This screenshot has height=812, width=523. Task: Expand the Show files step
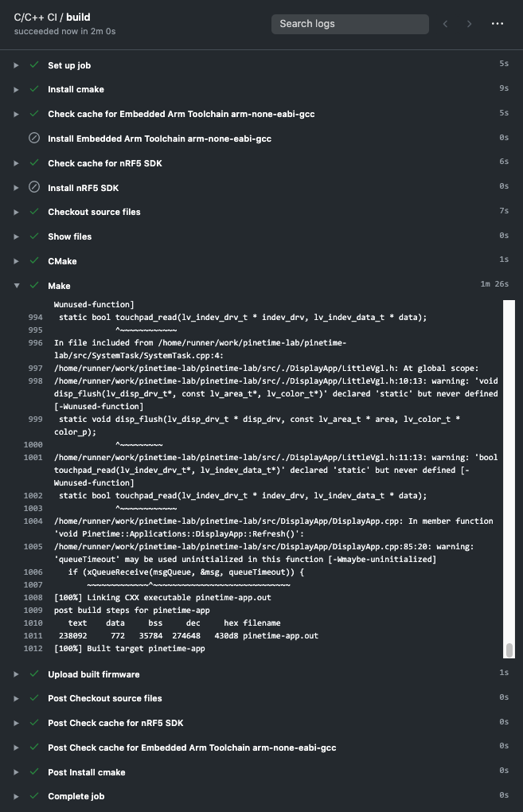click(16, 236)
